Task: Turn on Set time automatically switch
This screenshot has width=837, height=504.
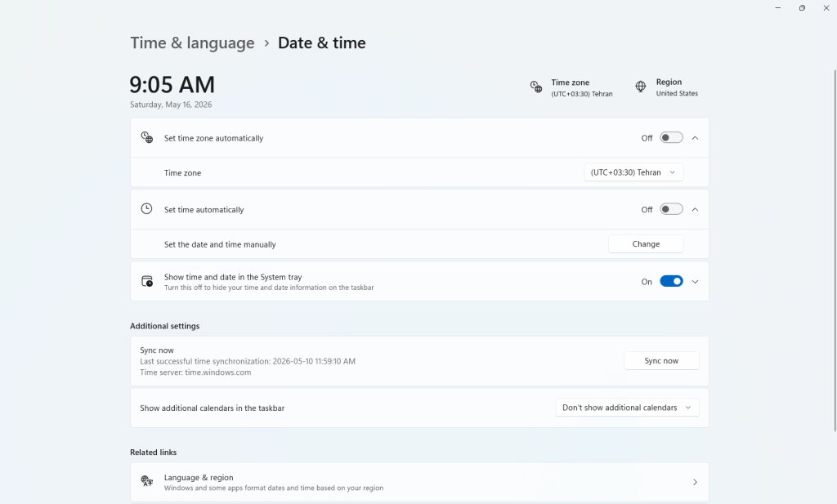Action: (671, 209)
